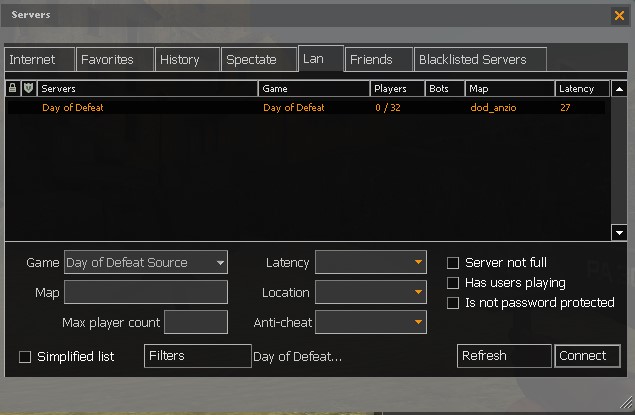The width and height of the screenshot is (635, 415).
Task: Enable the Server not full checkbox
Action: click(x=453, y=263)
